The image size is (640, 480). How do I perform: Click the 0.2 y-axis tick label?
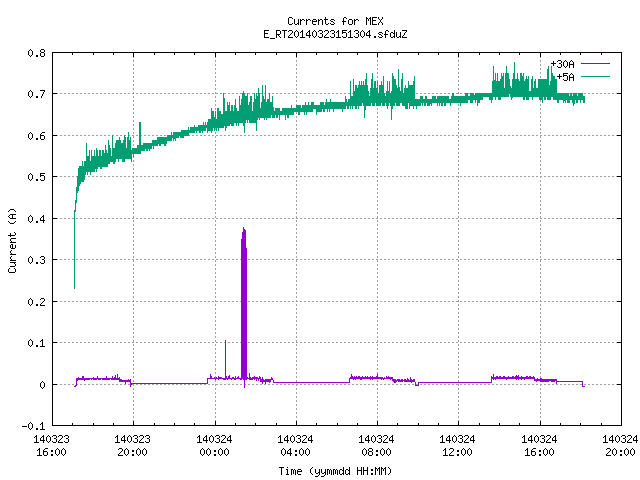tap(36, 302)
